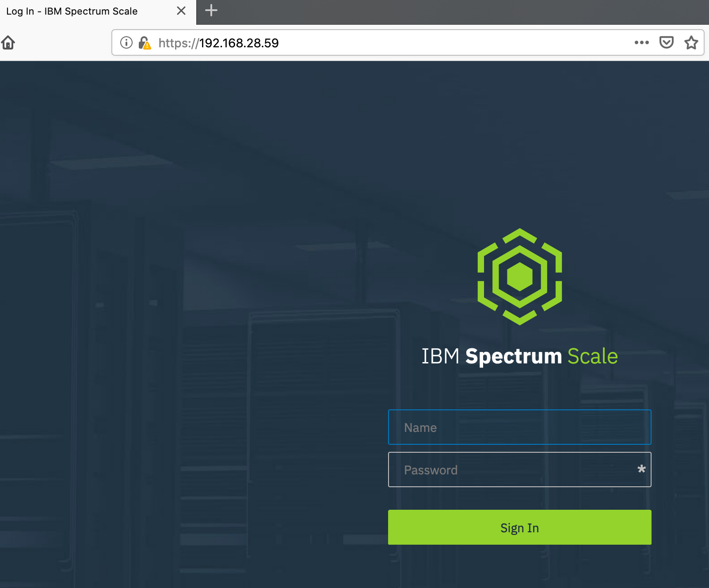Select the Log In - IBM Spectrum Scale tab
The width and height of the screenshot is (709, 588).
click(x=98, y=11)
